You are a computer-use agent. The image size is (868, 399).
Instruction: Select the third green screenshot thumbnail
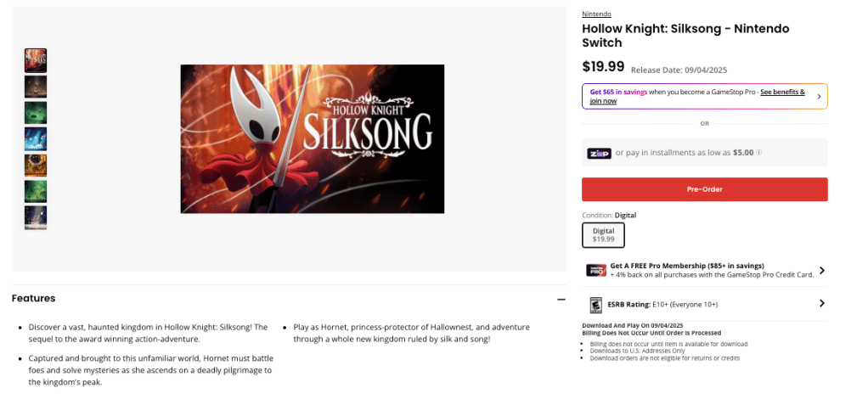click(36, 113)
